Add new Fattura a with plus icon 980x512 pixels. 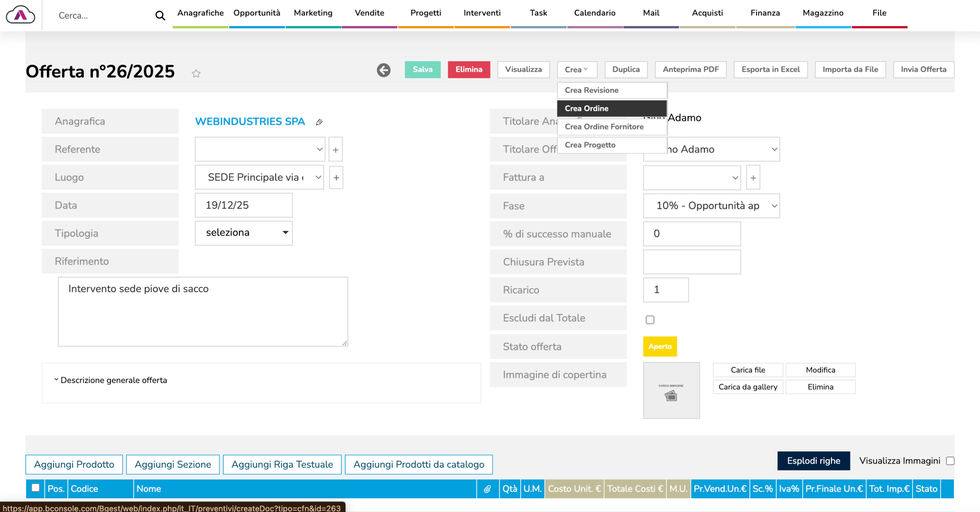click(753, 178)
